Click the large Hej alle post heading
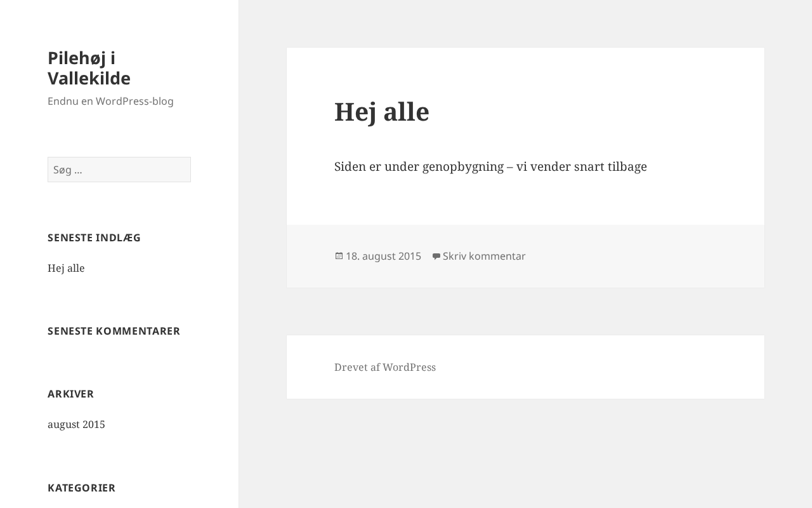This screenshot has height=508, width=812. [x=382, y=112]
